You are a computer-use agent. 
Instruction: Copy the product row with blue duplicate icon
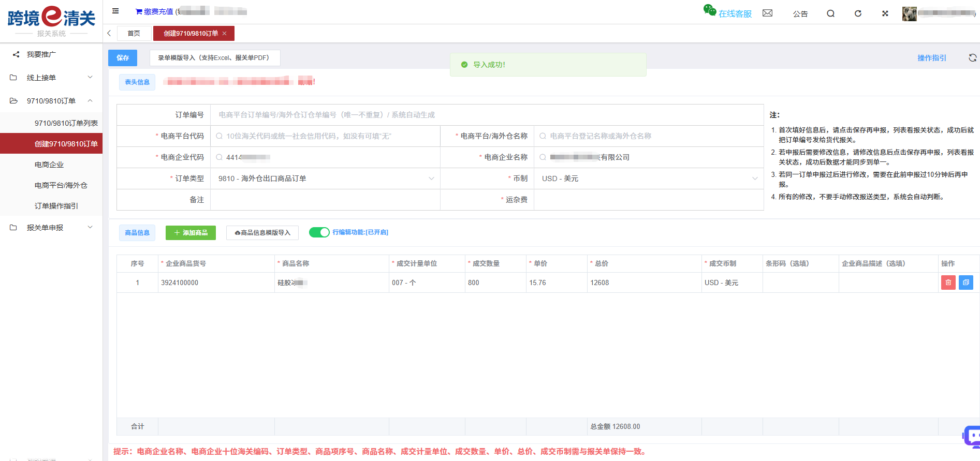click(966, 282)
